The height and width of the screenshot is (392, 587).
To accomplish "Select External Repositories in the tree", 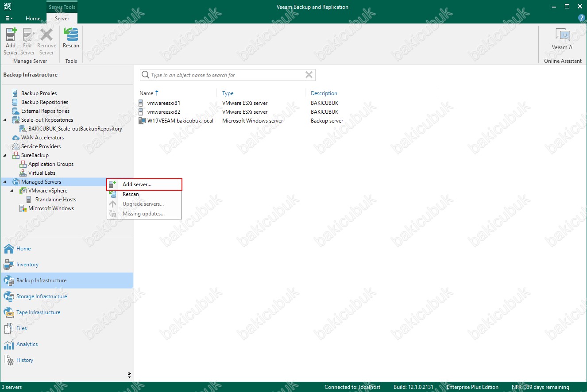I will pos(45,111).
